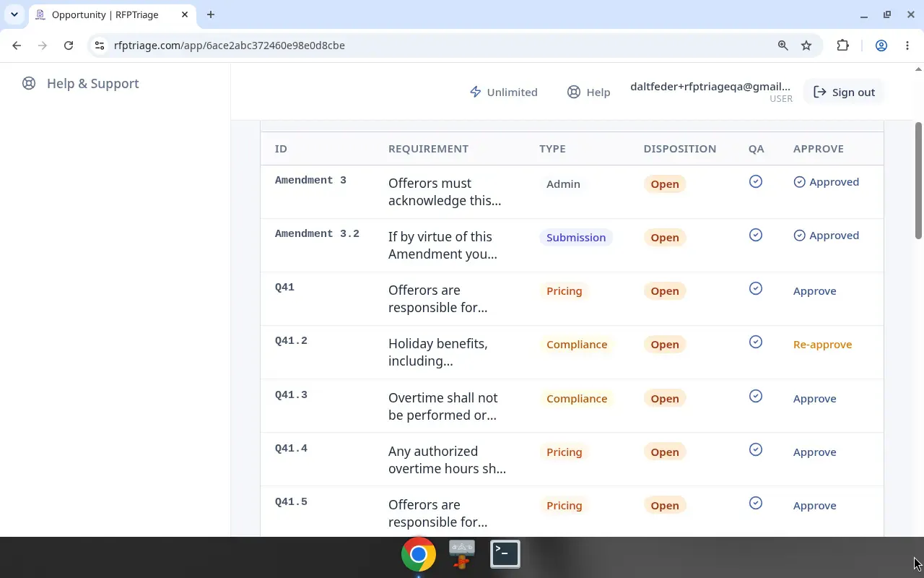Open Help from the top bar
Viewport: 924px width, 578px height.
pyautogui.click(x=589, y=92)
